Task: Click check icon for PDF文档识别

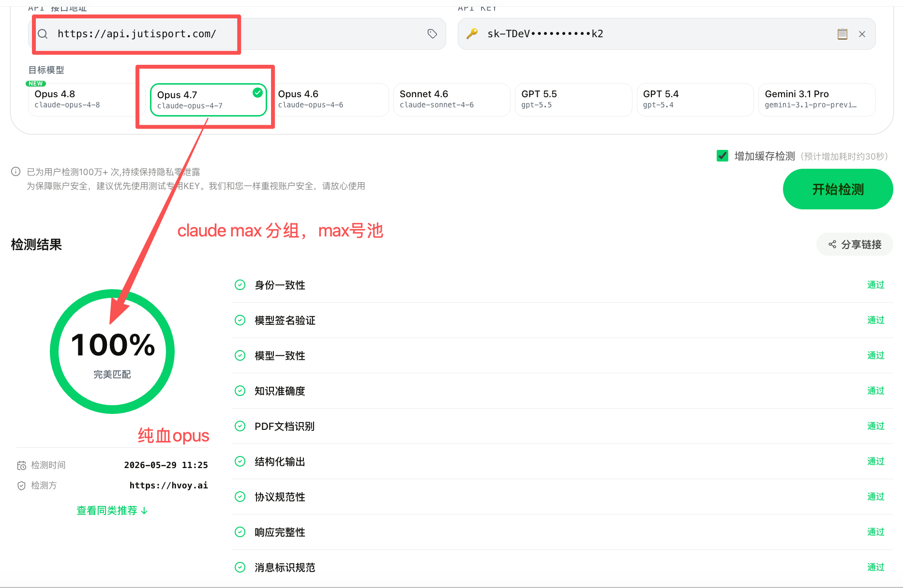Action: click(240, 426)
